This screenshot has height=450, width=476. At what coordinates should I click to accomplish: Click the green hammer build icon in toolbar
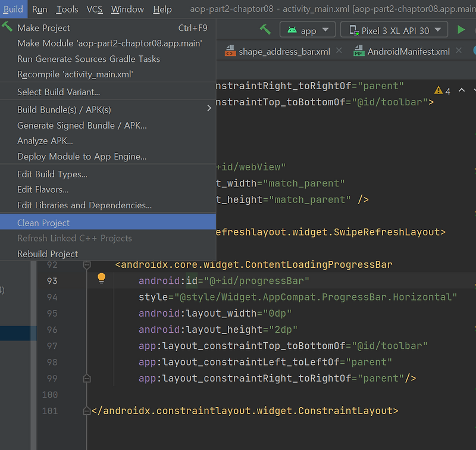265,30
